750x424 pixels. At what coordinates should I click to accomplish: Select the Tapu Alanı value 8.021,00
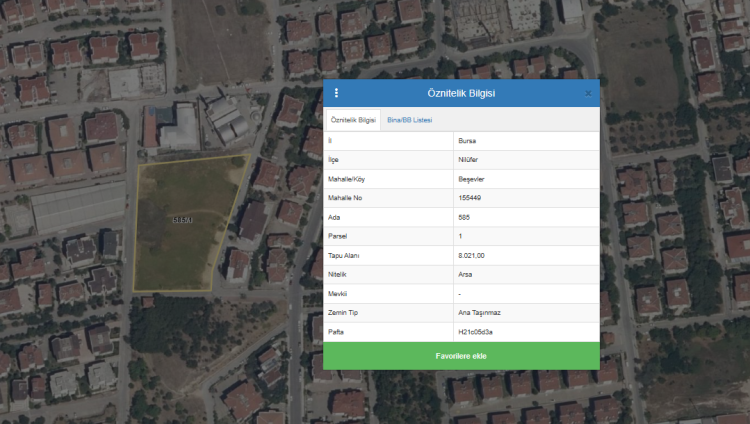(471, 255)
